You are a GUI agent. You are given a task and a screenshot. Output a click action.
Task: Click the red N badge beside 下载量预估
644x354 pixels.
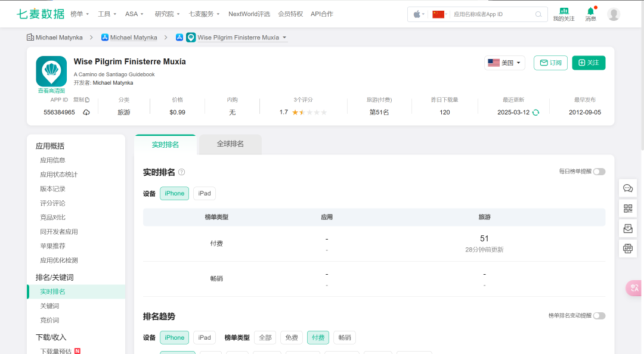point(77,351)
